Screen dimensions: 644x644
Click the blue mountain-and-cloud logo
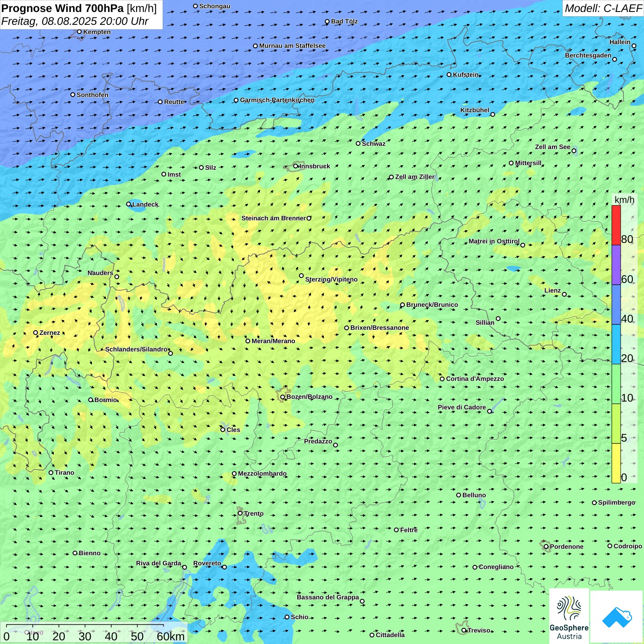click(617, 617)
